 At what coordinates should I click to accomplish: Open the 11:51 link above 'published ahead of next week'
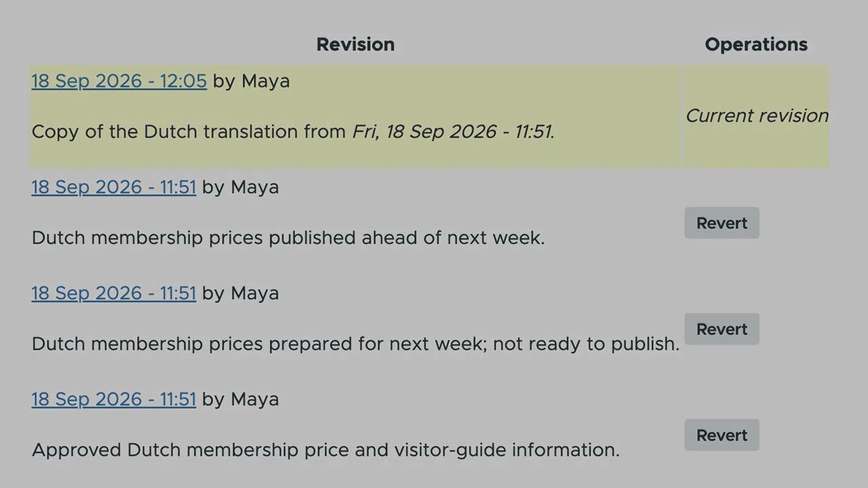(114, 187)
